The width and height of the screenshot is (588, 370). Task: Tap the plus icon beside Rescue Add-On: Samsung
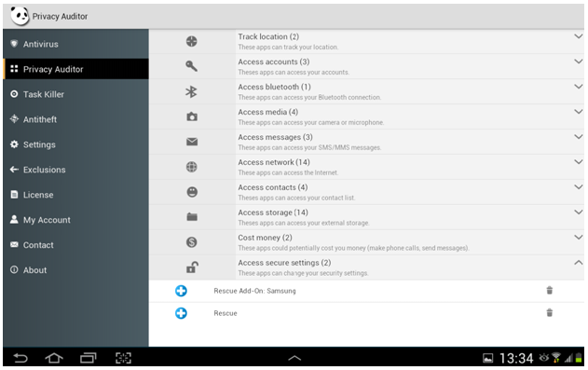coord(181,291)
